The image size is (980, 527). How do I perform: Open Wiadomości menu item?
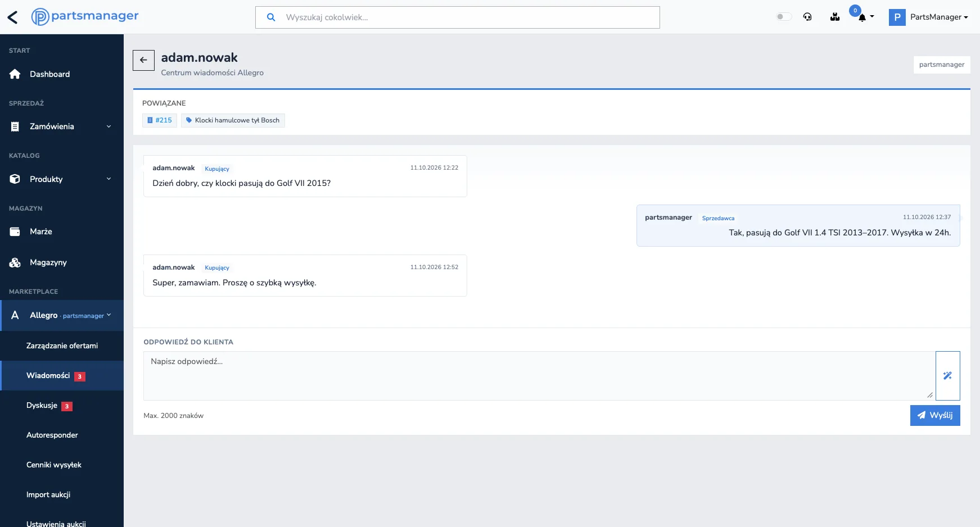click(62, 376)
